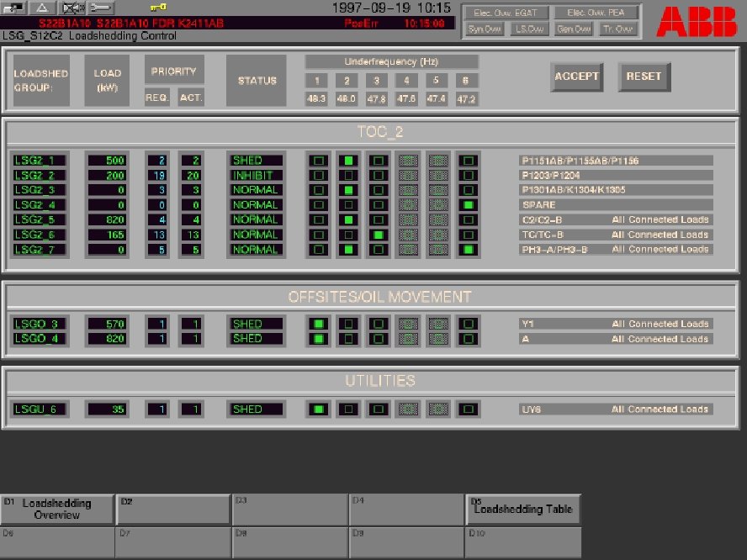Open the Elec. Ovw. PEA display
Image resolution: width=747 pixels, height=560 pixels.
594,12
